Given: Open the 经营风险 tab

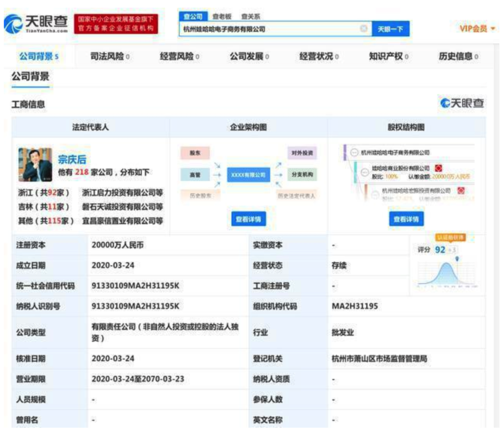Looking at the screenshot, I should [x=179, y=56].
